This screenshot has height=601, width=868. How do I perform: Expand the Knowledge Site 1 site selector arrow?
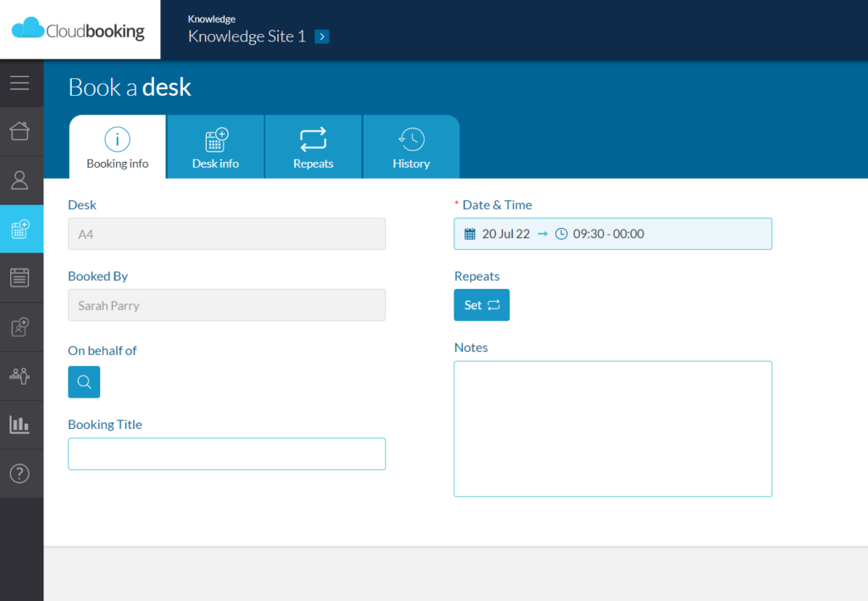coord(321,36)
